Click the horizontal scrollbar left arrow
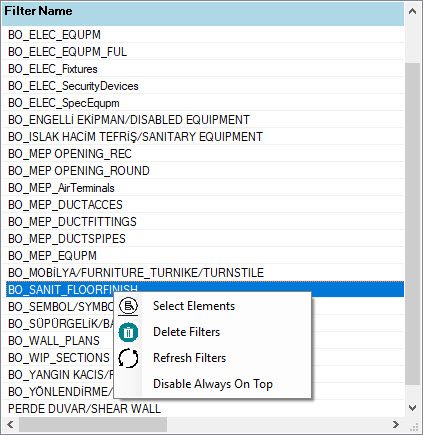 click(x=10, y=424)
